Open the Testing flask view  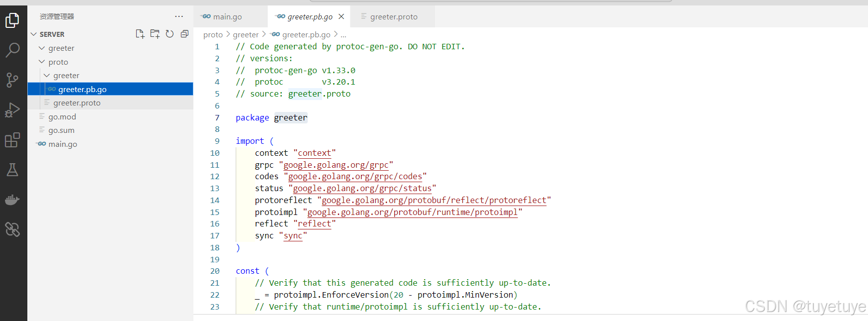click(x=12, y=170)
